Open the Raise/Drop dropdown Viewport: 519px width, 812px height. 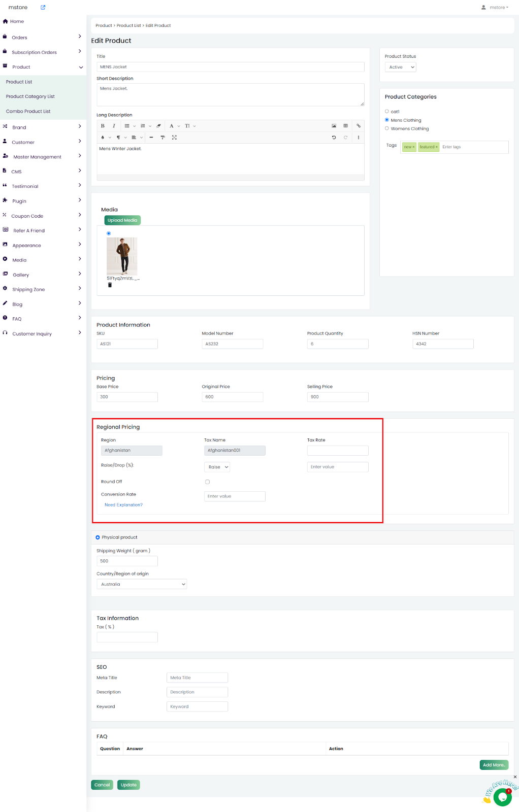[217, 467]
